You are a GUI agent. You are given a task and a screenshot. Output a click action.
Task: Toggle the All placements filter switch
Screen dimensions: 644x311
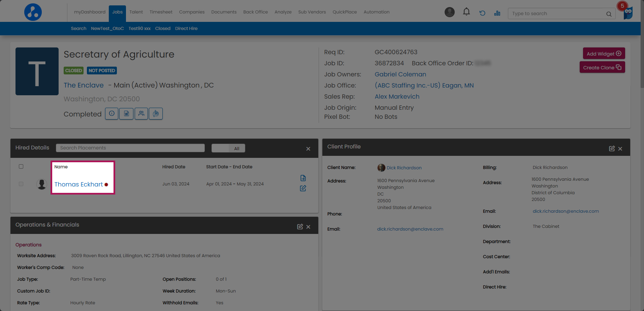[x=228, y=148]
